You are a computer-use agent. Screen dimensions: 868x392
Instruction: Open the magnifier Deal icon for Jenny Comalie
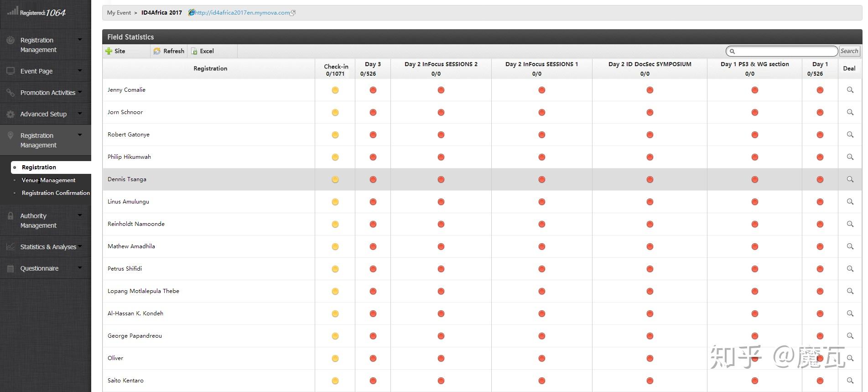coord(850,90)
